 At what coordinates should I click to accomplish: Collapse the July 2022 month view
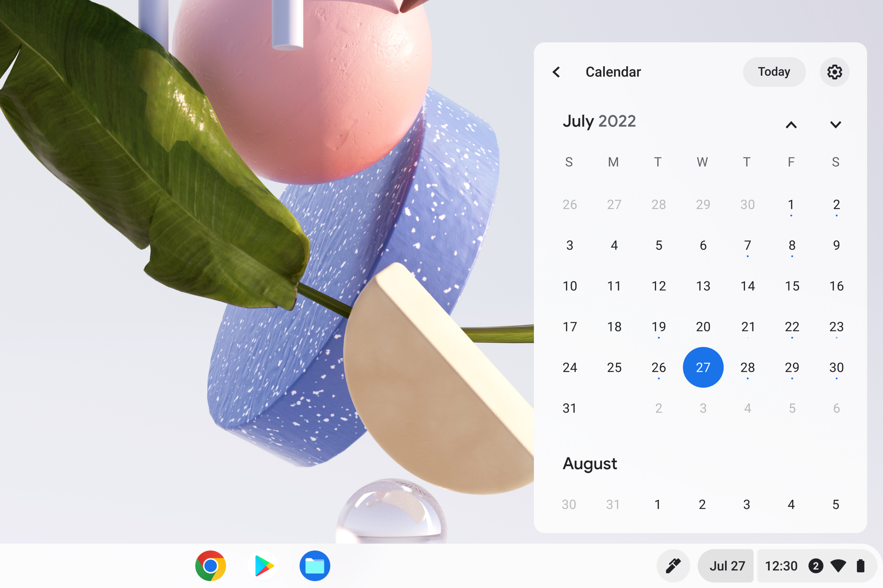tap(792, 124)
